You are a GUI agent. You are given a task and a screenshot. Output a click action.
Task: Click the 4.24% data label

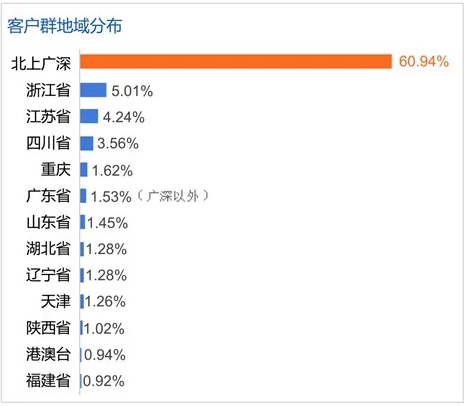tap(124, 117)
